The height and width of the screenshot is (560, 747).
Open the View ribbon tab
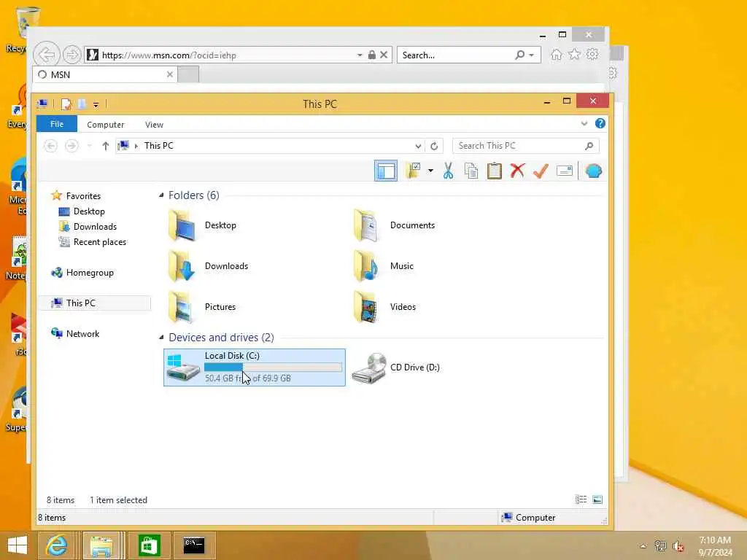tap(154, 124)
